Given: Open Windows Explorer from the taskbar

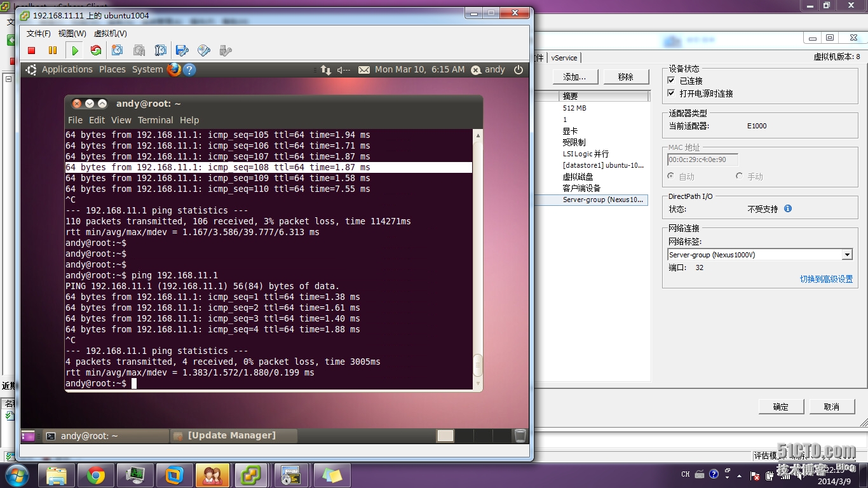Looking at the screenshot, I should (57, 475).
